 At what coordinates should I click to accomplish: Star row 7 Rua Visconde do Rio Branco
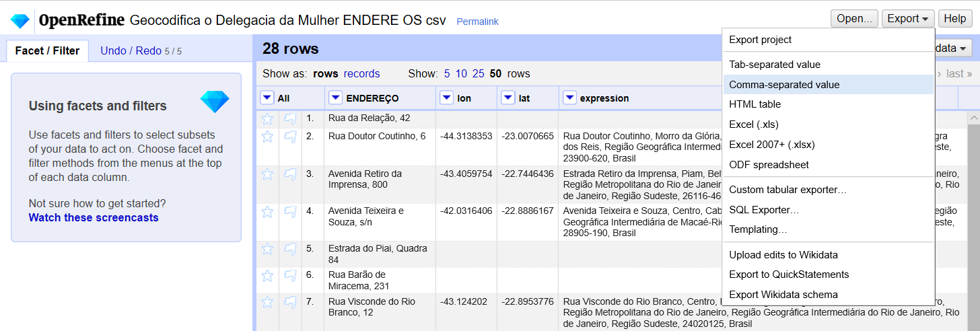[x=267, y=302]
